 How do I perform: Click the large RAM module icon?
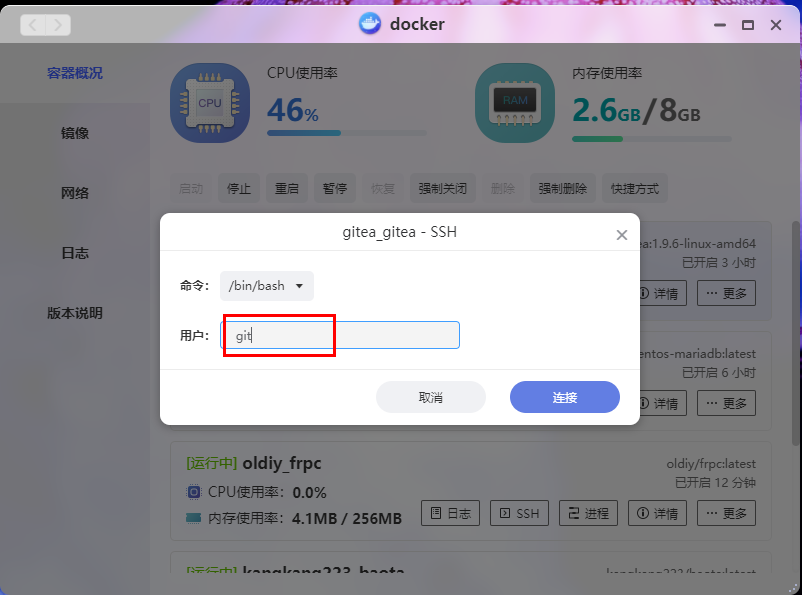pyautogui.click(x=515, y=103)
